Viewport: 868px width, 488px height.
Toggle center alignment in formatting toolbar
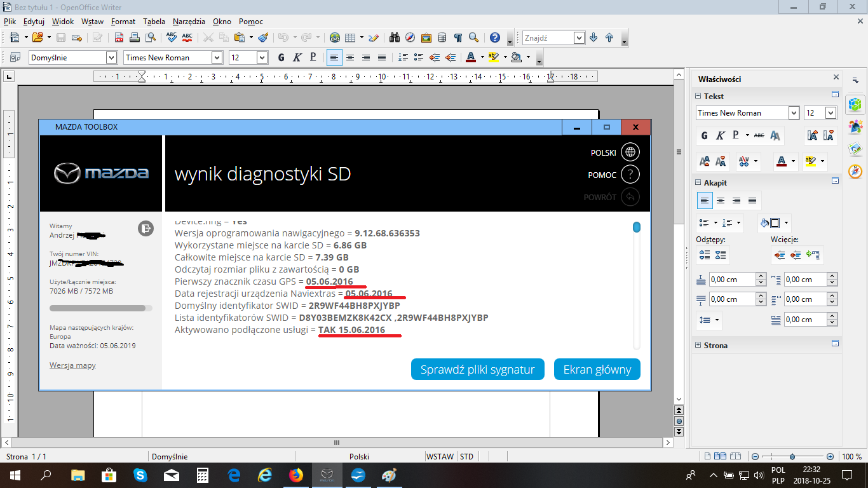(x=349, y=58)
